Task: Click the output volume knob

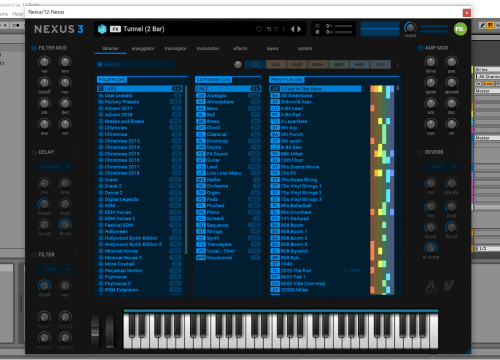Action: (x=410, y=28)
